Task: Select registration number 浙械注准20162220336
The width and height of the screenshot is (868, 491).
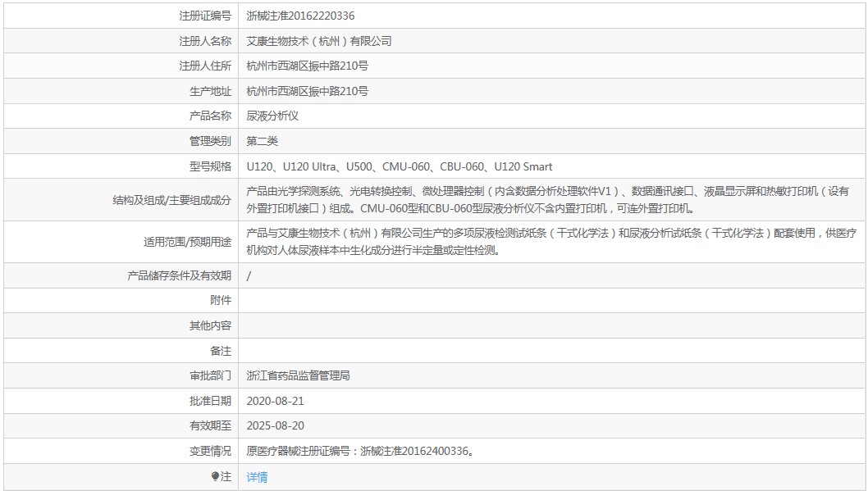Action: pyautogui.click(x=300, y=16)
